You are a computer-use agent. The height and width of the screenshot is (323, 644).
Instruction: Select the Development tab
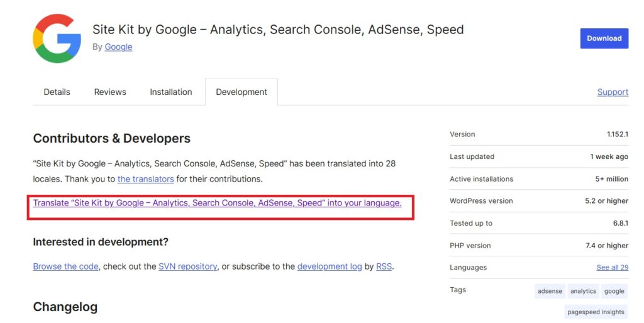click(x=241, y=92)
